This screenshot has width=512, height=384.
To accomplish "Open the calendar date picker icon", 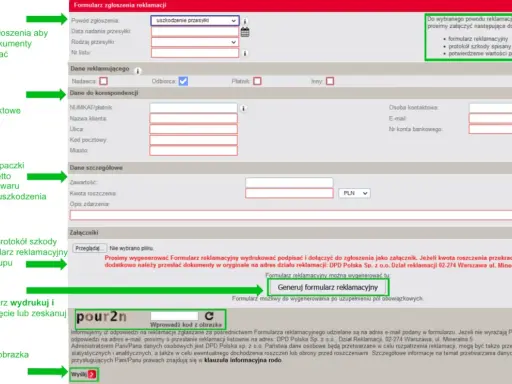I will click(245, 32).
